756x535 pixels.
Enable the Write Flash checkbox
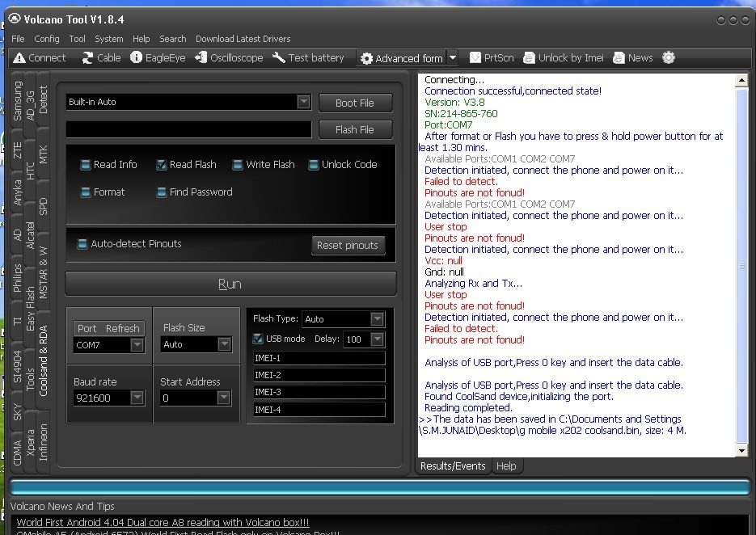(x=237, y=165)
